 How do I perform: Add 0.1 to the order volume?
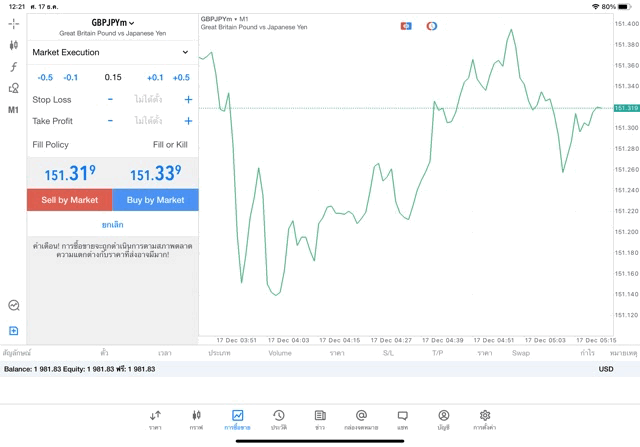click(x=155, y=77)
